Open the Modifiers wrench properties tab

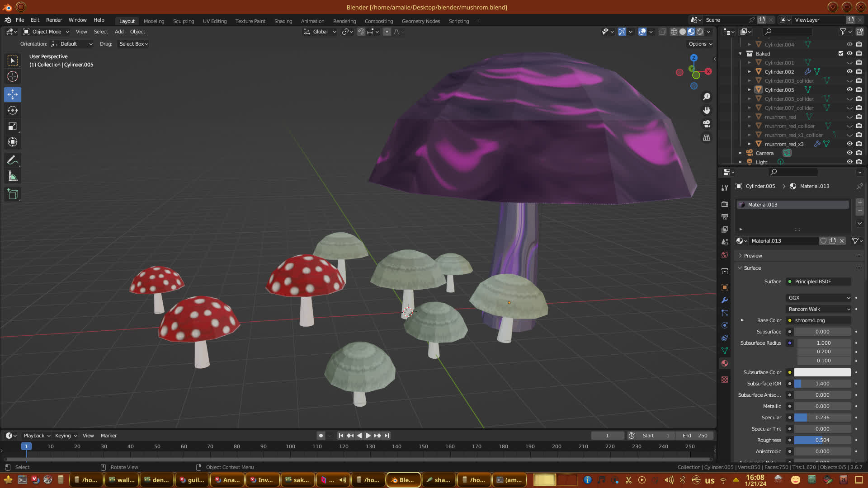[725, 300]
